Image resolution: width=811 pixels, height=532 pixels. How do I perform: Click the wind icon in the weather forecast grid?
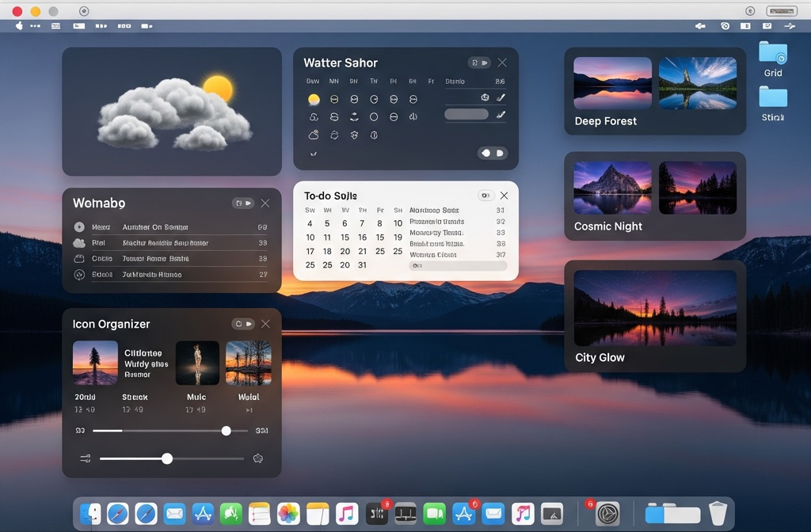click(x=413, y=116)
